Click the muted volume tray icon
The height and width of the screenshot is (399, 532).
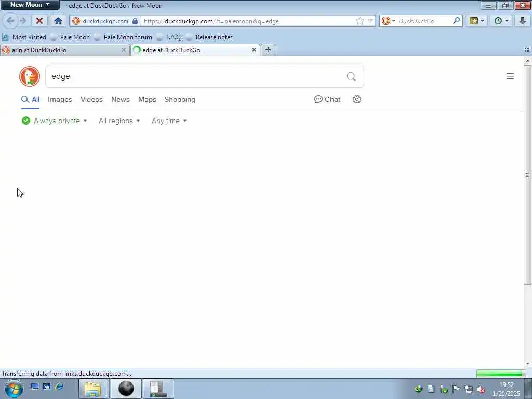click(x=481, y=389)
